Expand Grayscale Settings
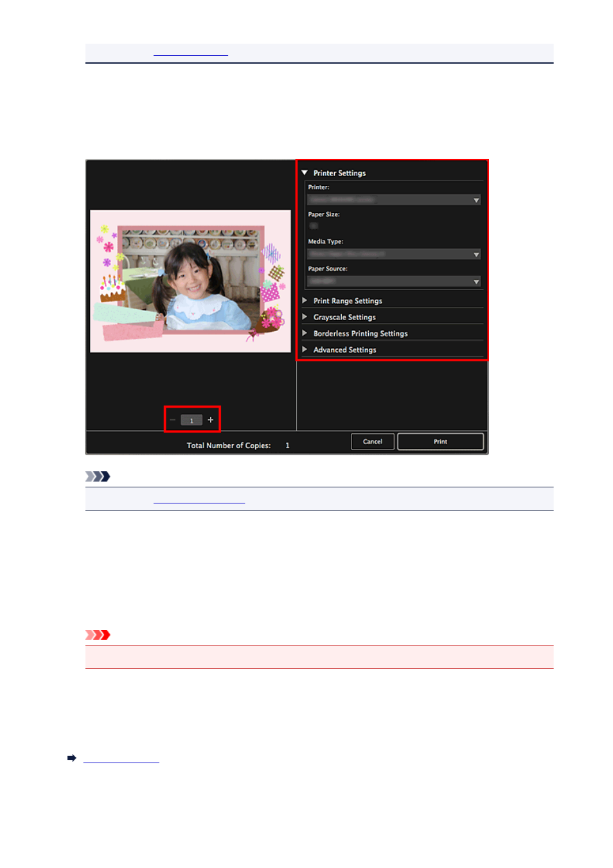The width and height of the screenshot is (613, 868). click(x=305, y=317)
